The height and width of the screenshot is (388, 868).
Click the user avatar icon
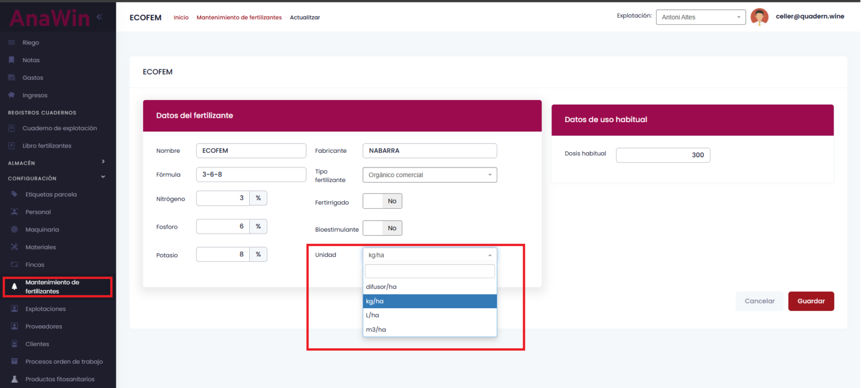(x=759, y=17)
